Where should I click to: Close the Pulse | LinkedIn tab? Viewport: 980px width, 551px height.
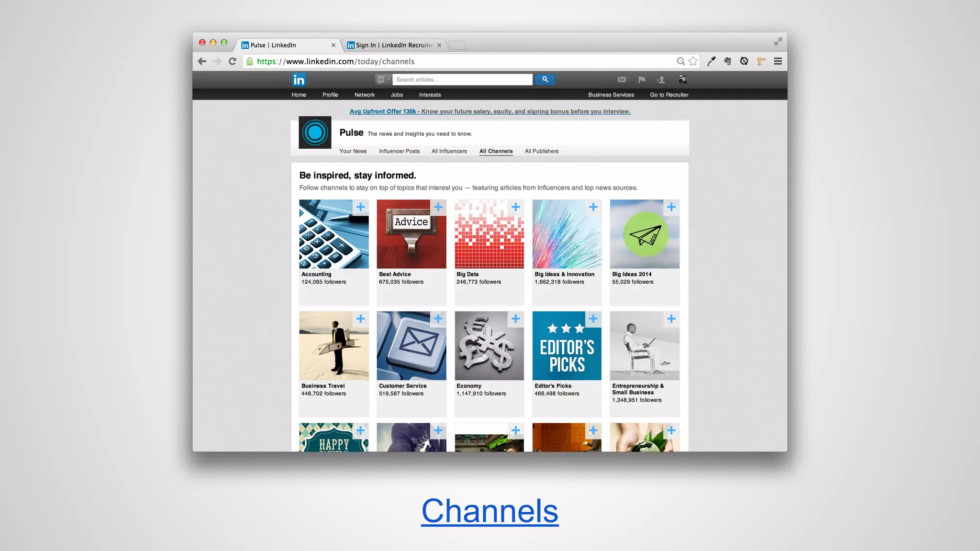(334, 45)
